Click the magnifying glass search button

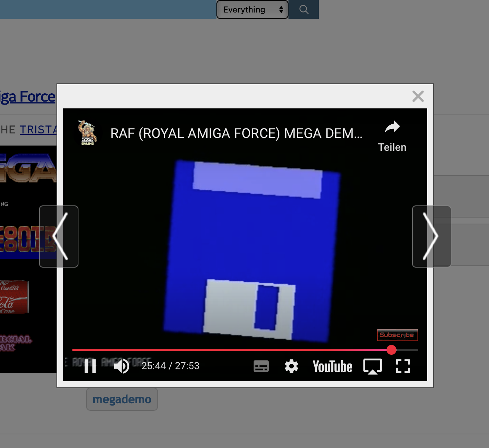pyautogui.click(x=304, y=9)
